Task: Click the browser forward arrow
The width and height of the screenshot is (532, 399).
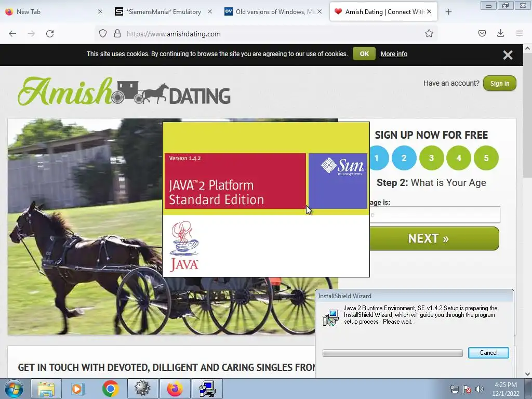Action: 31,34
